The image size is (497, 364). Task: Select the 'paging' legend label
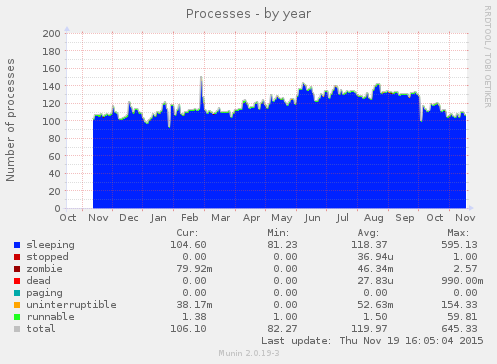click(44, 293)
